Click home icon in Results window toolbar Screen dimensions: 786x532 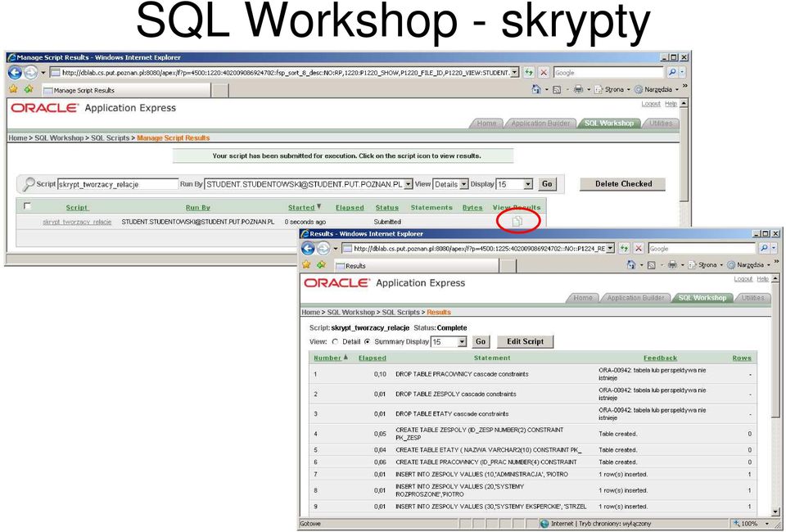click(x=631, y=264)
